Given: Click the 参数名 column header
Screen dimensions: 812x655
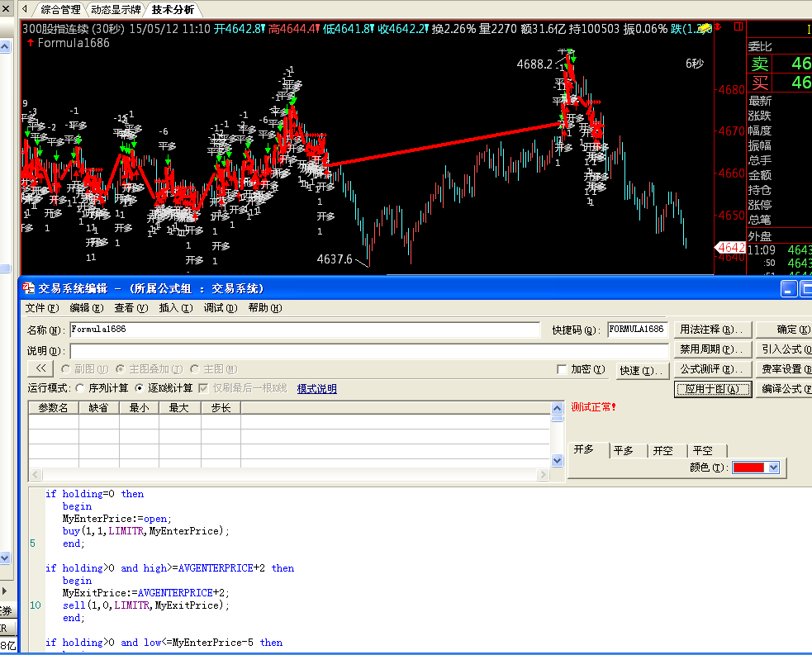Looking at the screenshot, I should pos(54,408).
